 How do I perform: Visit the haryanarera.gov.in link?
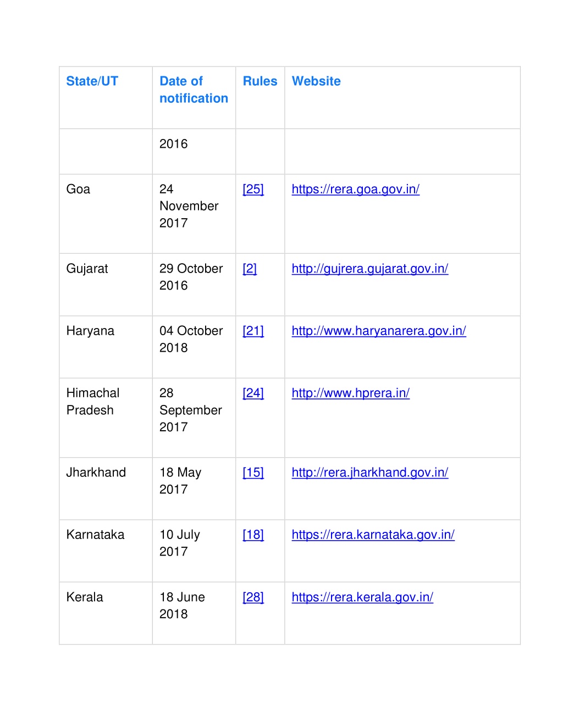[x=379, y=331]
